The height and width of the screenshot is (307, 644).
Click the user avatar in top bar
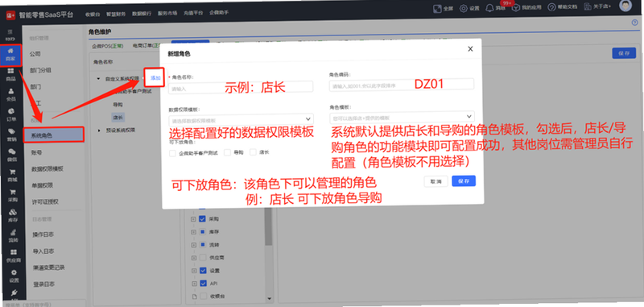625,6
